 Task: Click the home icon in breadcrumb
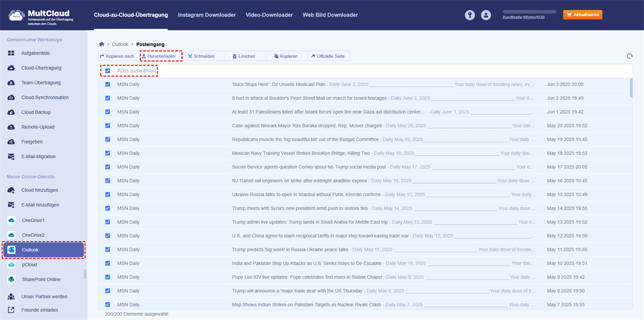coord(101,44)
